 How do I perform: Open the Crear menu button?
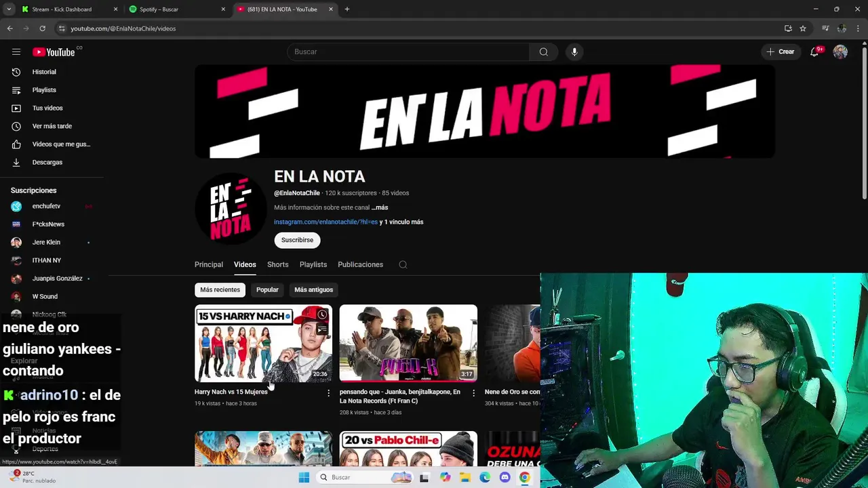point(781,52)
